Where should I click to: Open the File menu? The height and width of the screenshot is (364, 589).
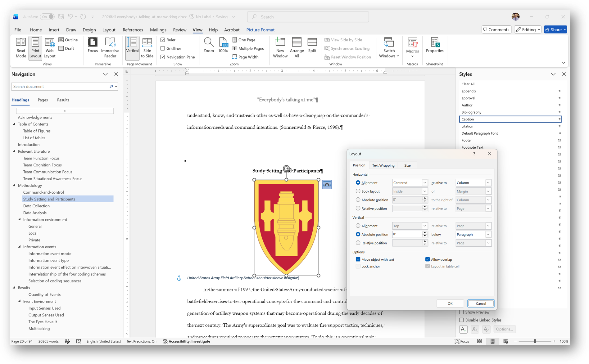[18, 30]
